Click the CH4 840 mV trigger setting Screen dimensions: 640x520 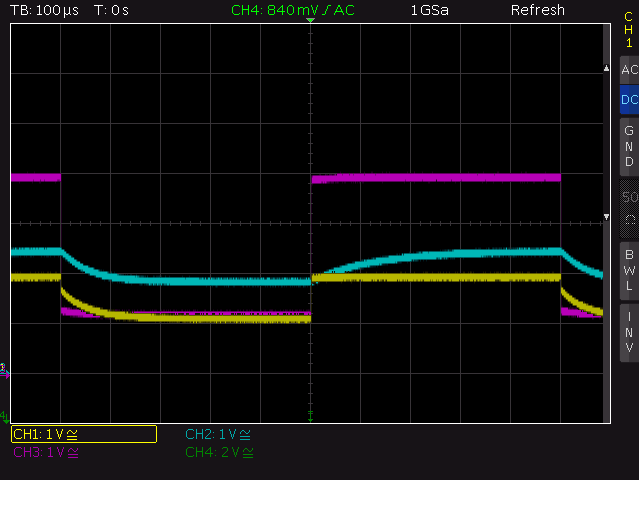pyautogui.click(x=293, y=10)
